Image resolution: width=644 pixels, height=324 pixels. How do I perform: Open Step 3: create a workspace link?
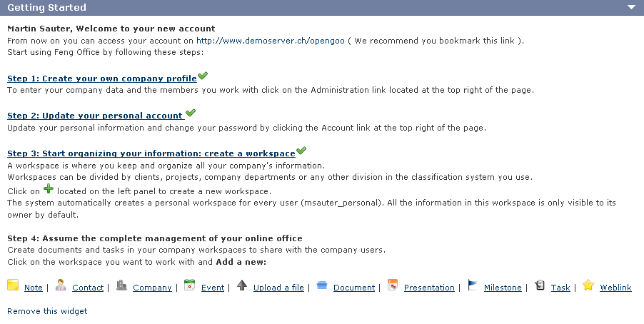[x=151, y=153]
